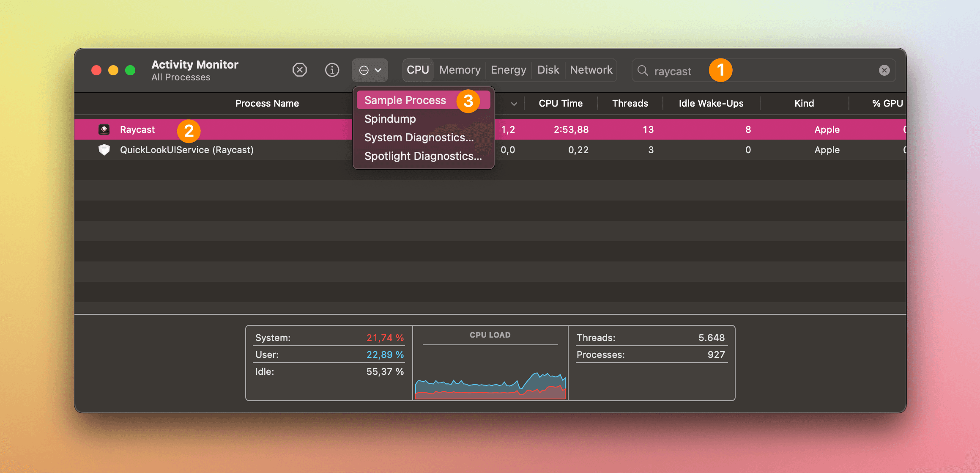Select the CPU tab

418,70
